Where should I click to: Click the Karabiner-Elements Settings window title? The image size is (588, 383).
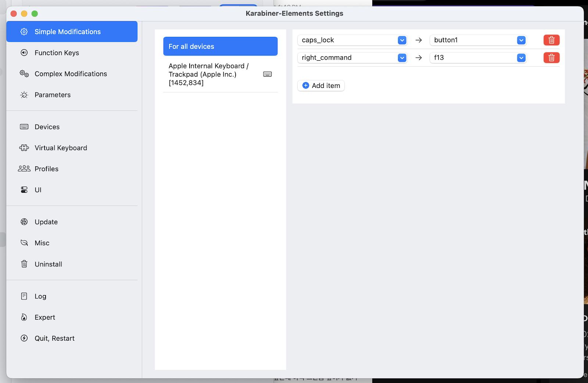click(x=294, y=13)
